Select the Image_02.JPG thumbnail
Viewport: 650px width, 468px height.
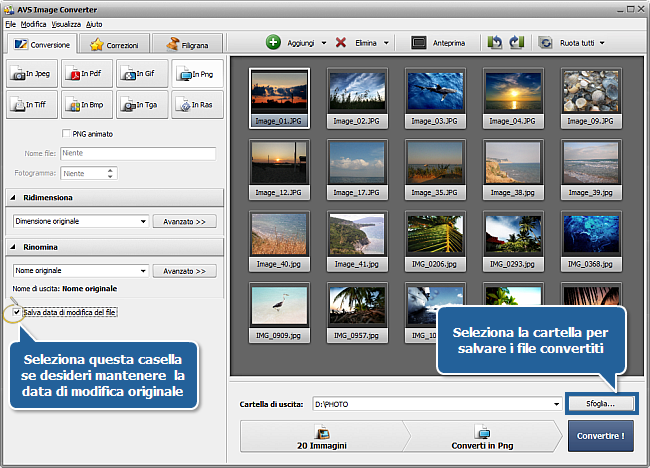[357, 96]
